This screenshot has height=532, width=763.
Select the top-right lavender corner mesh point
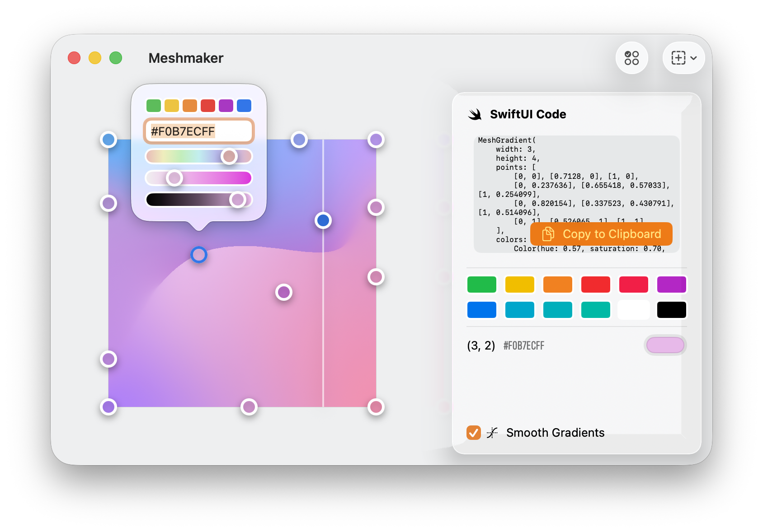[376, 140]
